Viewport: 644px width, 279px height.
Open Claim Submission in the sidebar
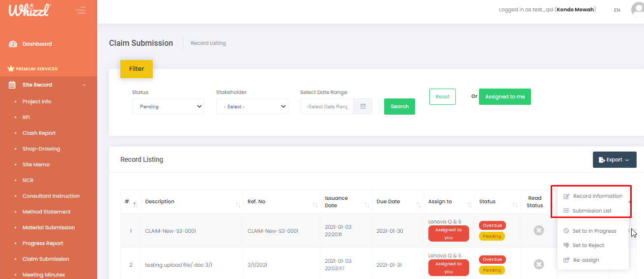pyautogui.click(x=46, y=259)
